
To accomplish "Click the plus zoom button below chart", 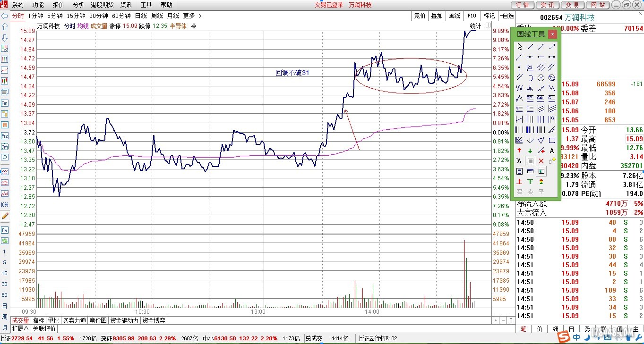I will tap(496, 320).
